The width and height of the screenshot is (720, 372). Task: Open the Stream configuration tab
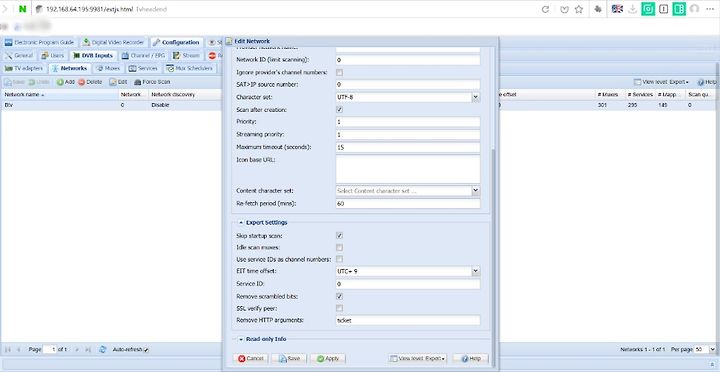coord(186,56)
